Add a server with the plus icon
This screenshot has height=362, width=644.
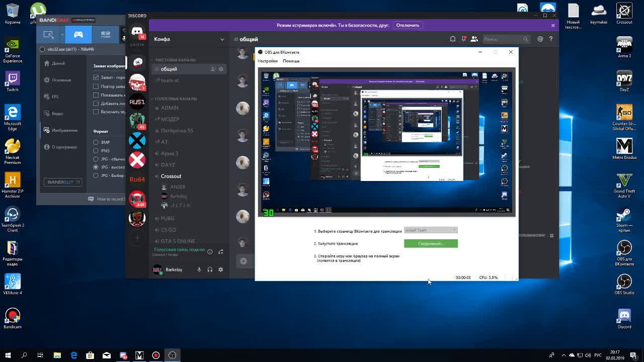coord(137,238)
